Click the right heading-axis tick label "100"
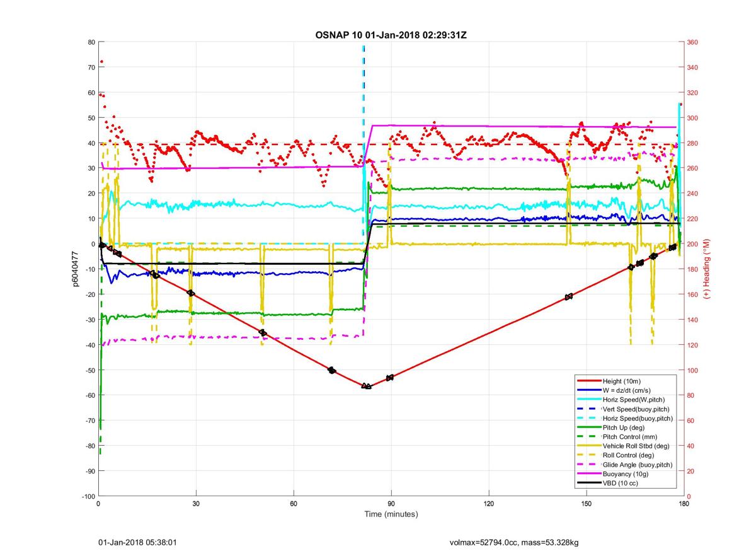This screenshot has width=756, height=558. (x=692, y=370)
